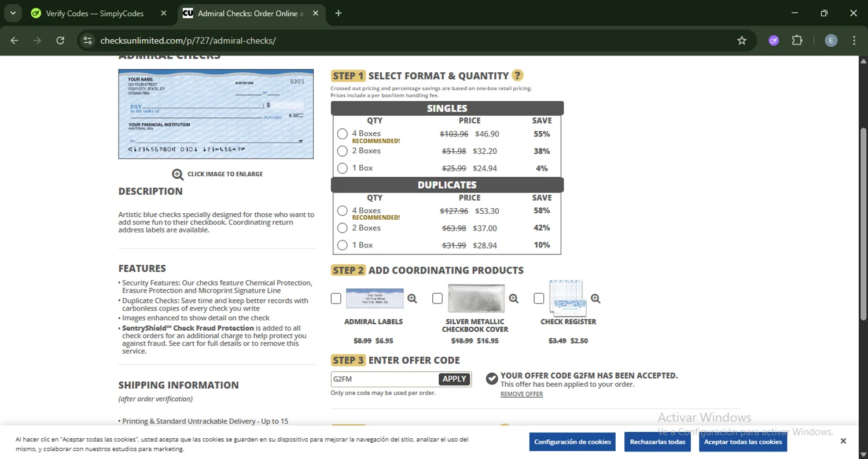Click the help question mark beside Step 1
868x459 pixels.
tap(517, 76)
